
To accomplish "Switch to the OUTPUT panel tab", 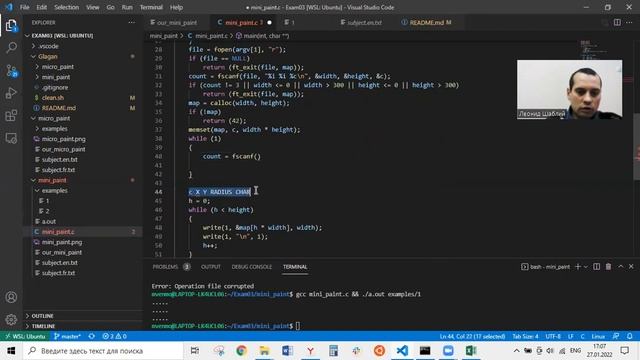I will point(211,267).
